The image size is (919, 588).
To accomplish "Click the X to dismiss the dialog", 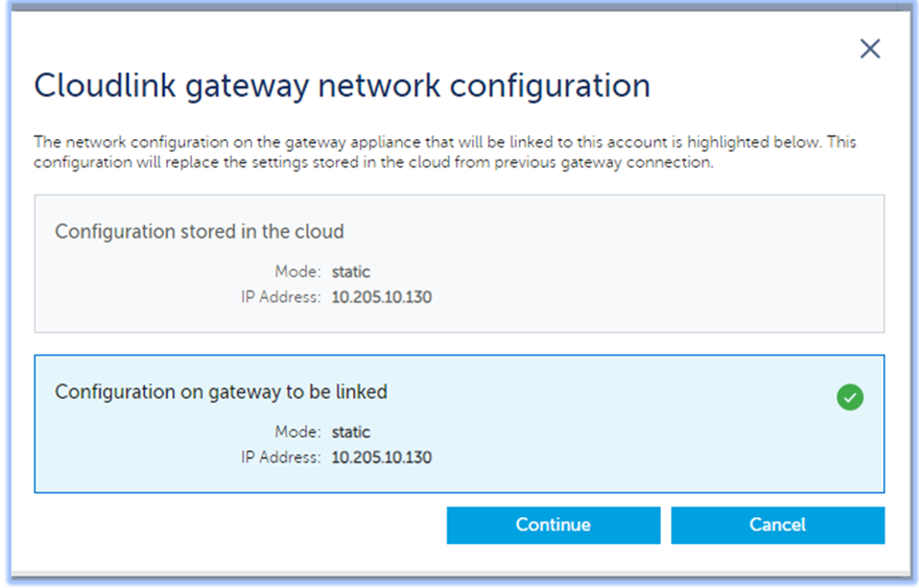I will click(x=869, y=49).
